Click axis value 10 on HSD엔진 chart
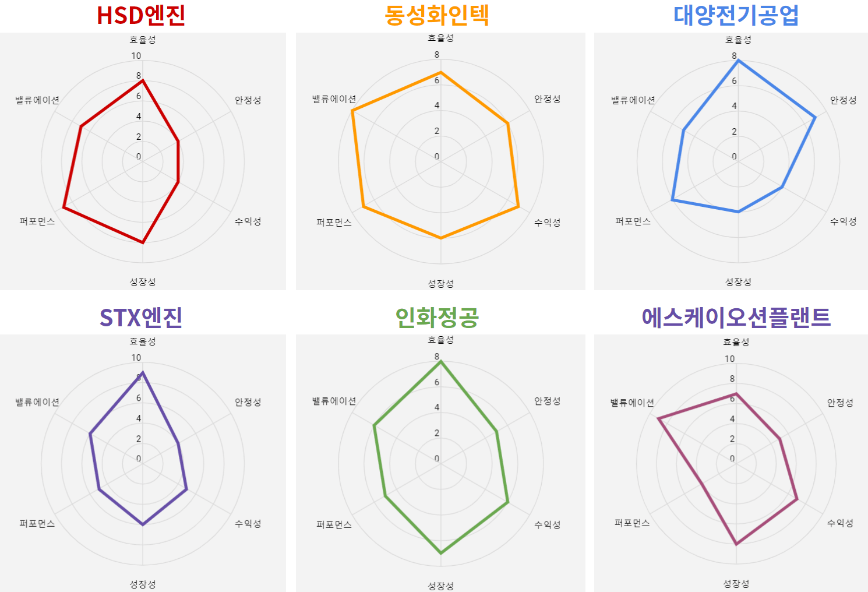This screenshot has height=592, width=868. coord(136,56)
